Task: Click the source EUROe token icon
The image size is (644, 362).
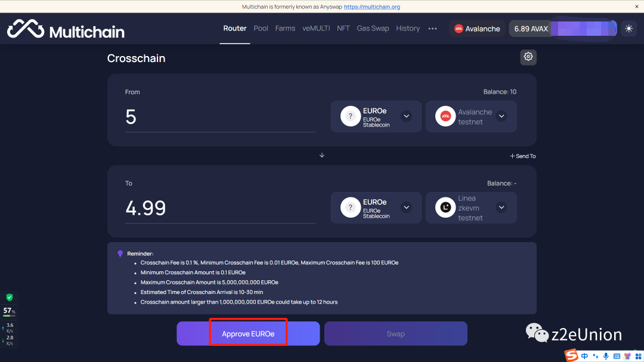Action: click(351, 116)
